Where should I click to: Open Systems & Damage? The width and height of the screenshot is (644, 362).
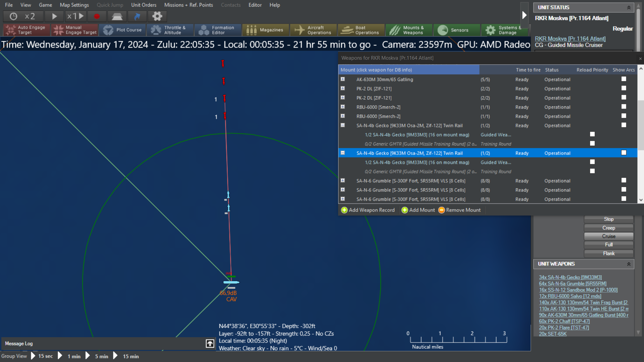click(504, 30)
